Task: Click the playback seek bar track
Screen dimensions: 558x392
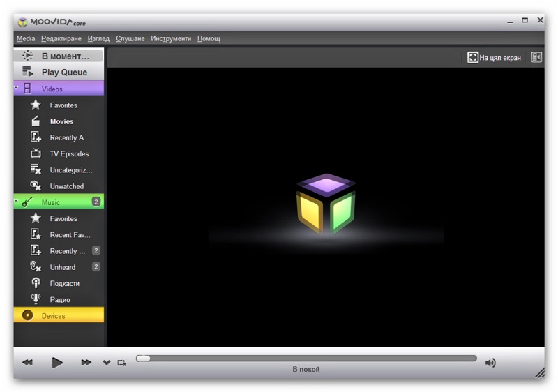Action: (306, 359)
